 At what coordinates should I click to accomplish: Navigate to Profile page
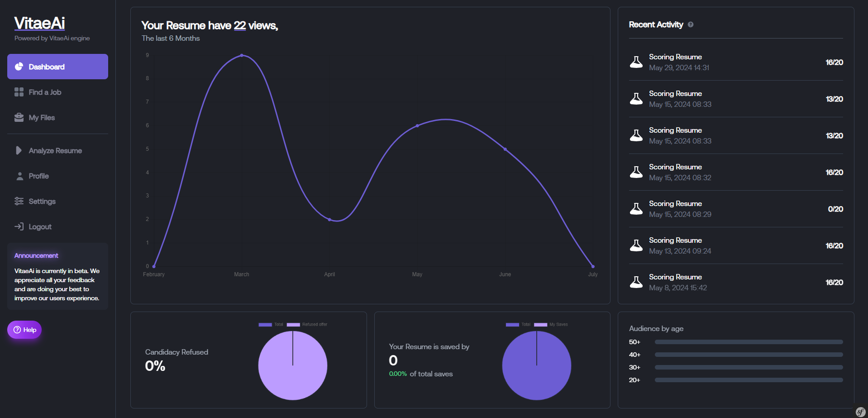coord(57,176)
